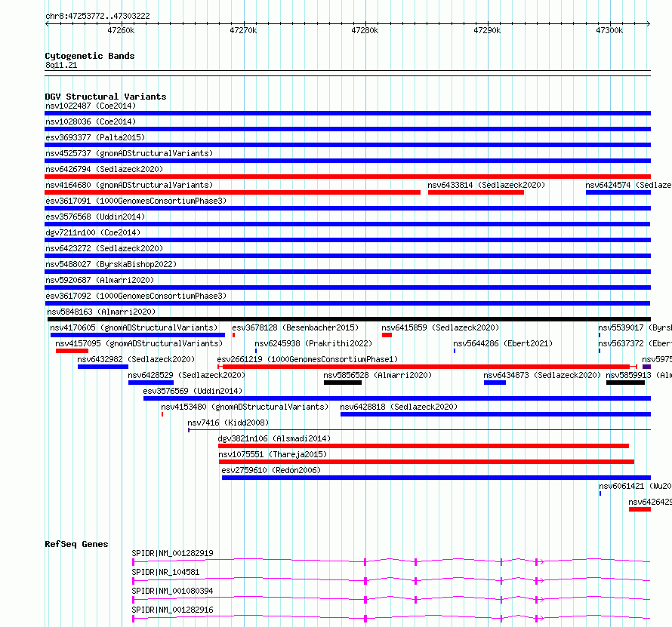Open the nsv5637372 variant label
Screen dimensions: 672x627
(635, 343)
